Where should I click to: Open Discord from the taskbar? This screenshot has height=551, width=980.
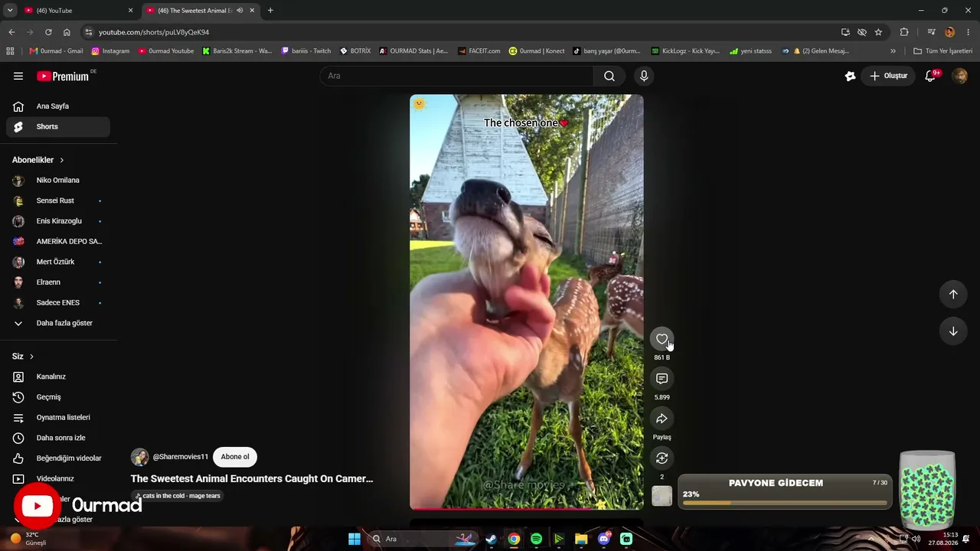coord(604,539)
